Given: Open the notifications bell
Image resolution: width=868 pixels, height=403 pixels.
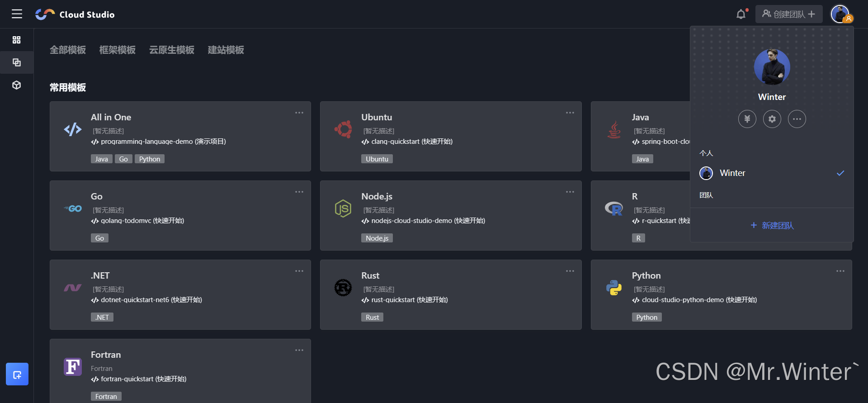Looking at the screenshot, I should pyautogui.click(x=741, y=14).
